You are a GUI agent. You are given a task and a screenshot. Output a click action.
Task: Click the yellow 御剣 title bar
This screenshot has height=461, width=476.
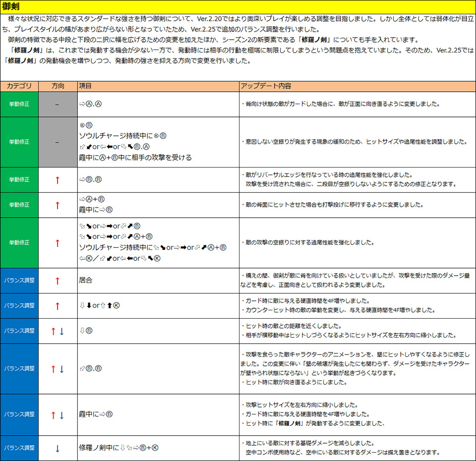pyautogui.click(x=238, y=6)
